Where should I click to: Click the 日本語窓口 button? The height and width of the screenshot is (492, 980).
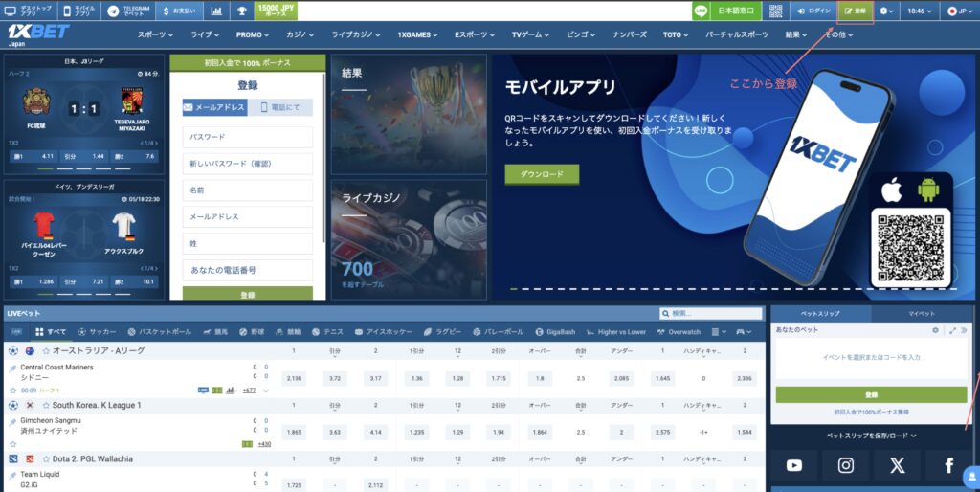click(x=736, y=11)
